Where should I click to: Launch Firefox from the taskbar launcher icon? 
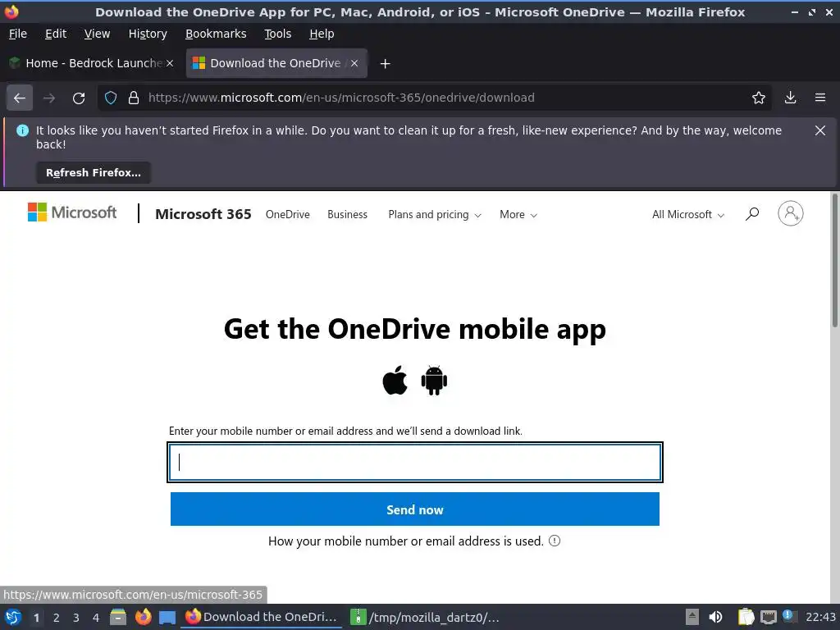coord(143,617)
